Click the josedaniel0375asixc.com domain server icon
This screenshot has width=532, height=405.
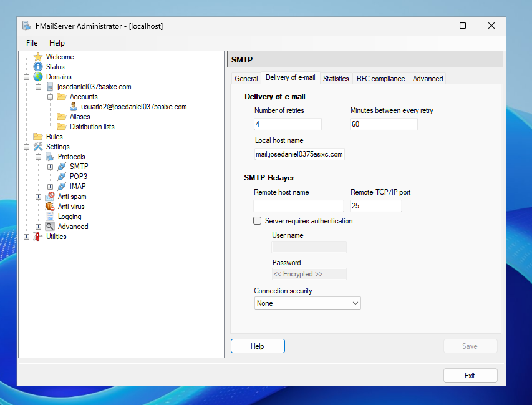[50, 87]
